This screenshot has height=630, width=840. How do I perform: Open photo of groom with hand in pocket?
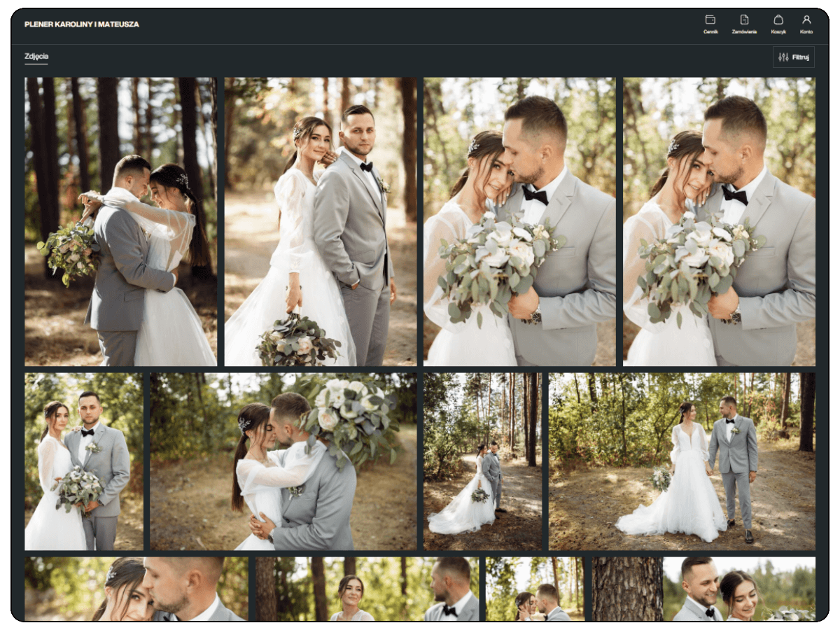pyautogui.click(x=320, y=221)
